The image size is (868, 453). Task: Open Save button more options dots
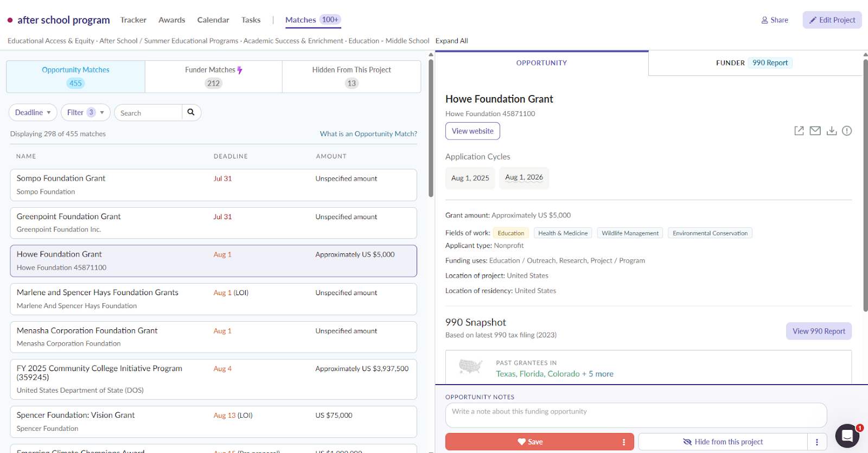(624, 442)
